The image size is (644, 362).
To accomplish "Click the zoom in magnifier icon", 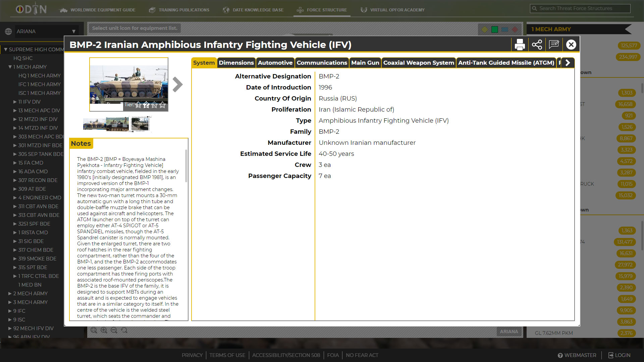I will pyautogui.click(x=104, y=330).
